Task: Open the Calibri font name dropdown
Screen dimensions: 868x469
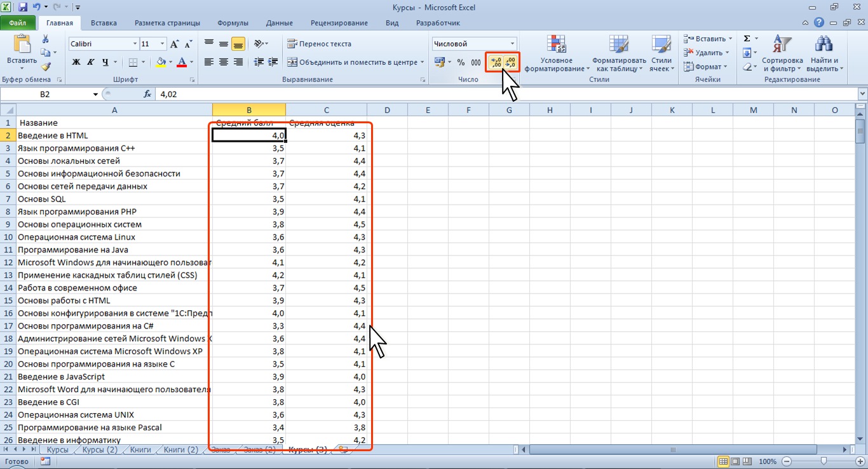Action: click(x=135, y=44)
